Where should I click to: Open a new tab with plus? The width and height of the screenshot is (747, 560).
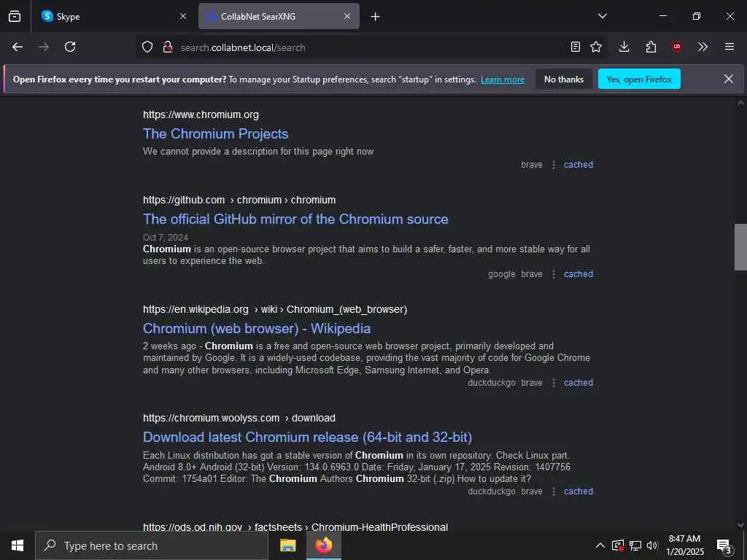tap(376, 17)
